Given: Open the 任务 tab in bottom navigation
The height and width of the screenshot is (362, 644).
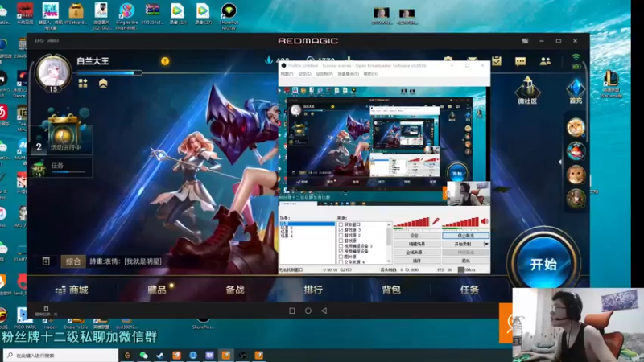Looking at the screenshot, I should coord(469,290).
